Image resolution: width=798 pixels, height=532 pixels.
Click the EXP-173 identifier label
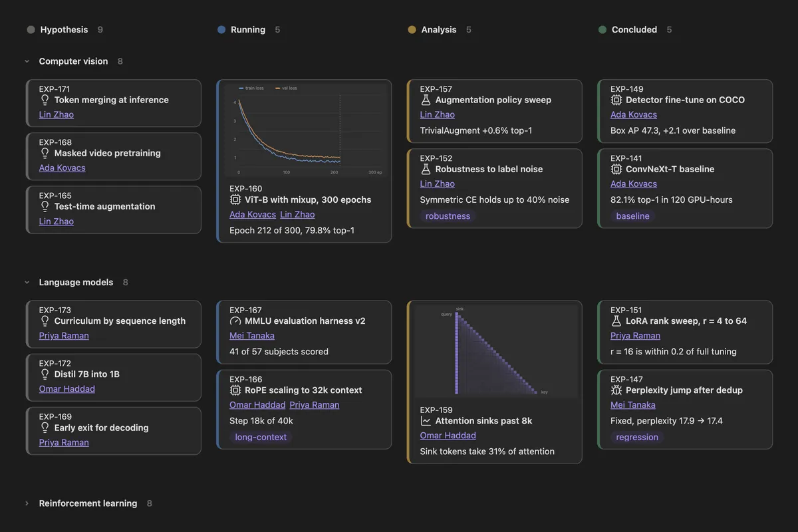pos(55,310)
